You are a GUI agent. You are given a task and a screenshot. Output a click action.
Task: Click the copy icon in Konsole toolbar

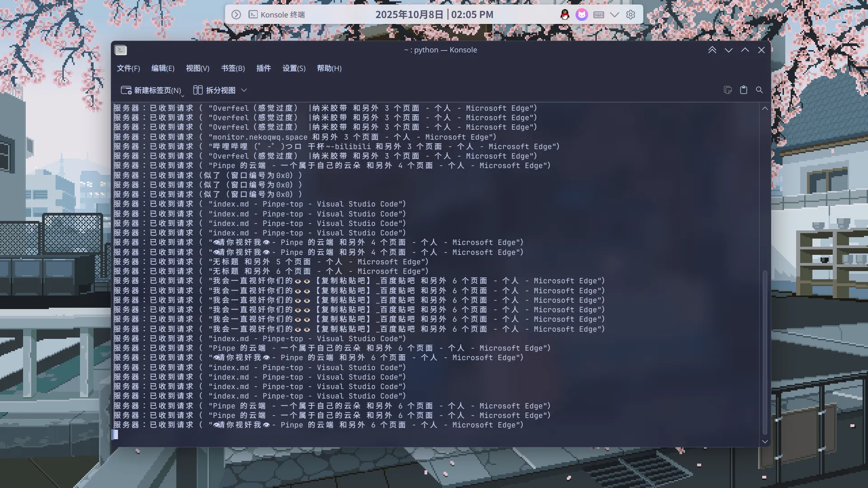click(727, 90)
